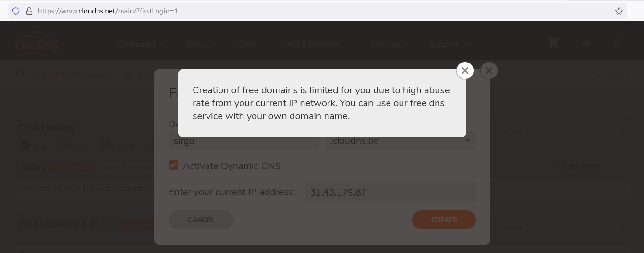Open API & Resellers menu item
Screen dimensions: 644x253
click(x=313, y=44)
